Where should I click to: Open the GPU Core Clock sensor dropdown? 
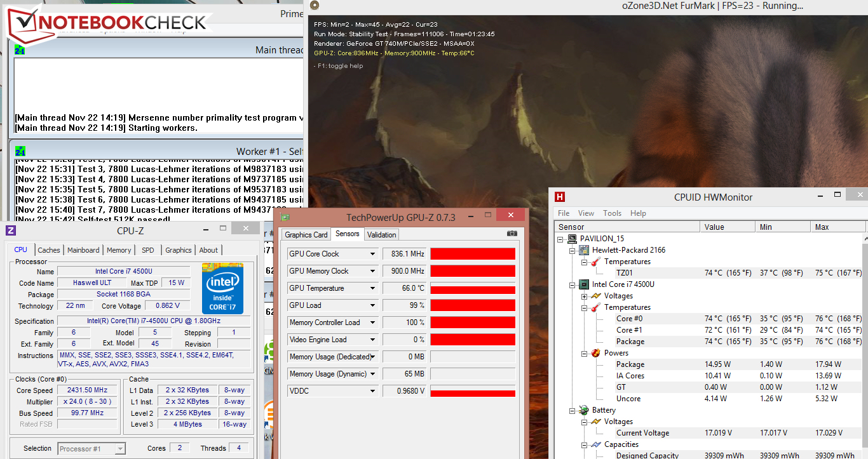[x=373, y=254]
